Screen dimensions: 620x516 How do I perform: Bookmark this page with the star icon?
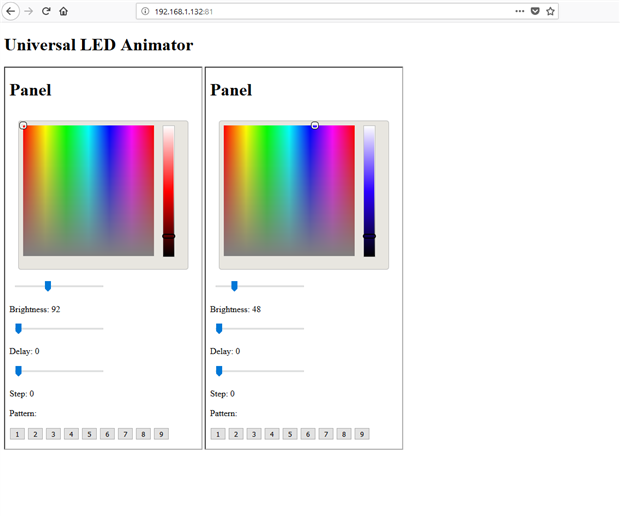(x=550, y=11)
